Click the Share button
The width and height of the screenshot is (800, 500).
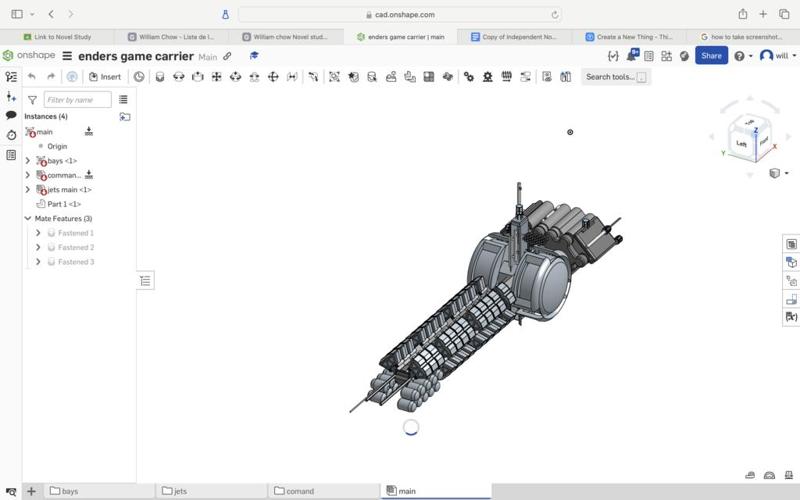coord(711,56)
